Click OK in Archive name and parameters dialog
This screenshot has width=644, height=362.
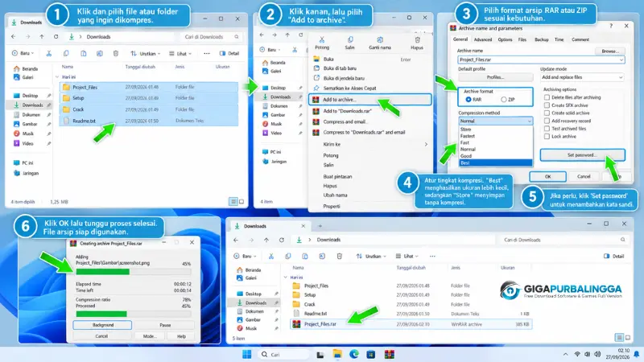(548, 176)
